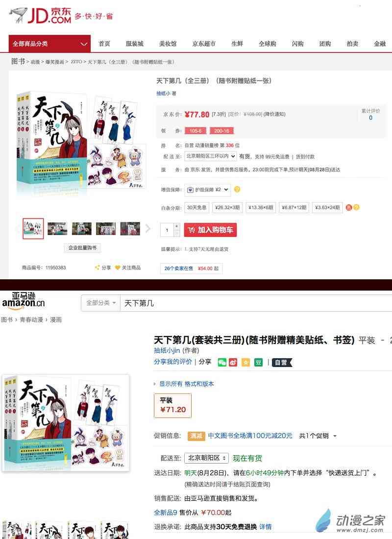Share via the Weibo icon
This screenshot has width=392, height=539.
[233, 362]
